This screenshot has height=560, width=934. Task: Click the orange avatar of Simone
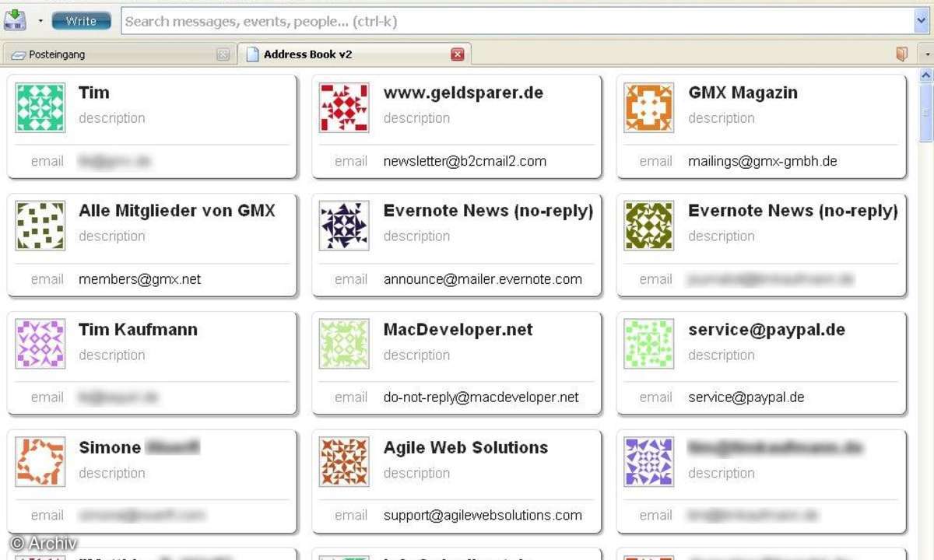40,462
